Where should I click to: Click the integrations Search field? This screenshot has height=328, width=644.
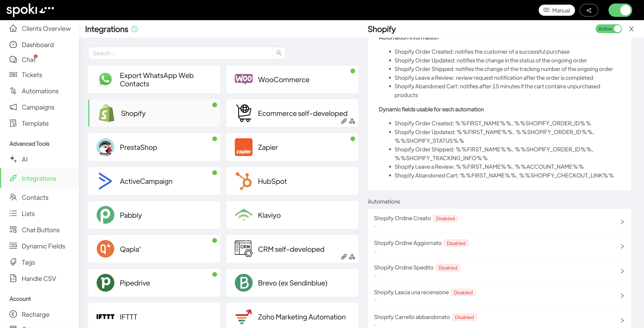(x=180, y=53)
